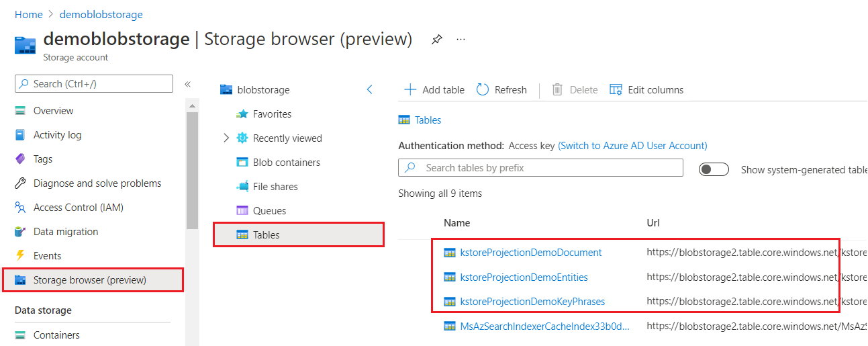Select File shares in the tree
Image resolution: width=868 pixels, height=346 pixels.
[x=275, y=187]
